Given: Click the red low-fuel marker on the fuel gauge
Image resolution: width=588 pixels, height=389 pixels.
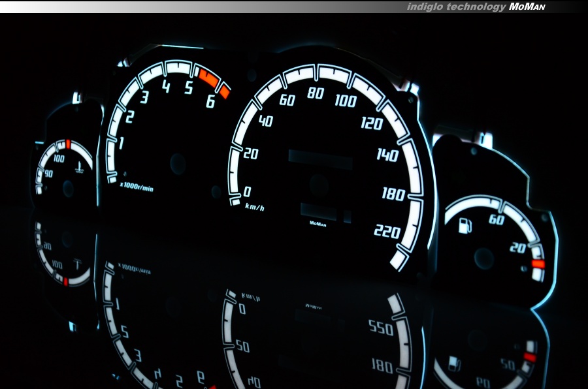Looking at the screenshot, I should pos(538,264).
